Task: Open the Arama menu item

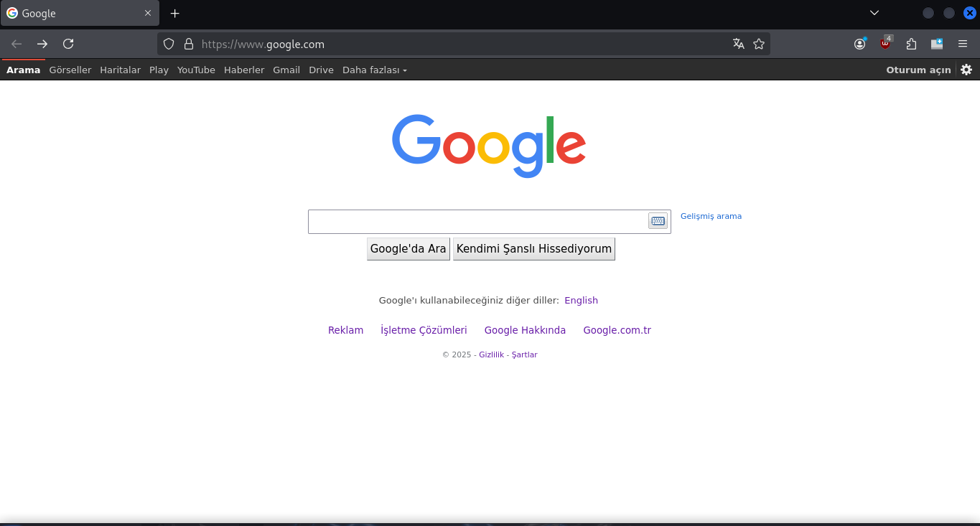Action: [24, 70]
